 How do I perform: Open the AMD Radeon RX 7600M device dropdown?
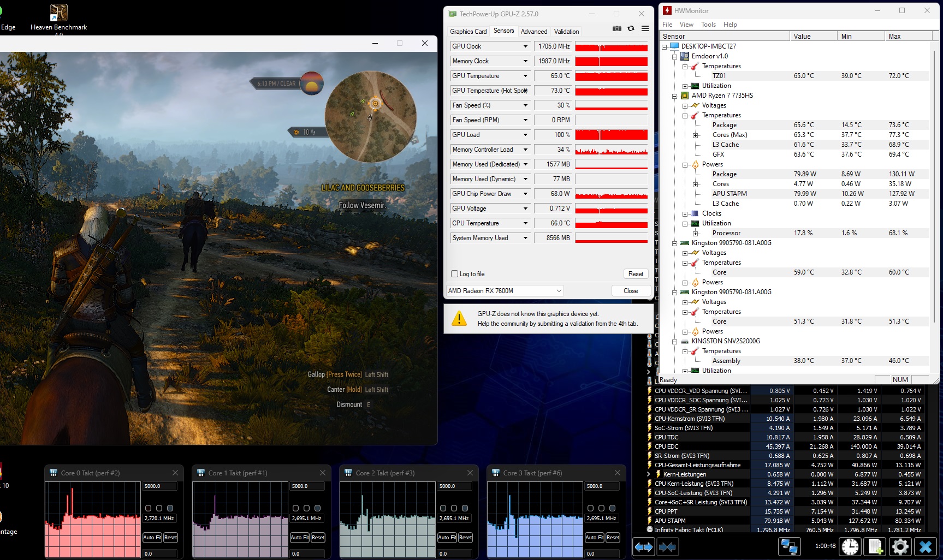coord(505,291)
